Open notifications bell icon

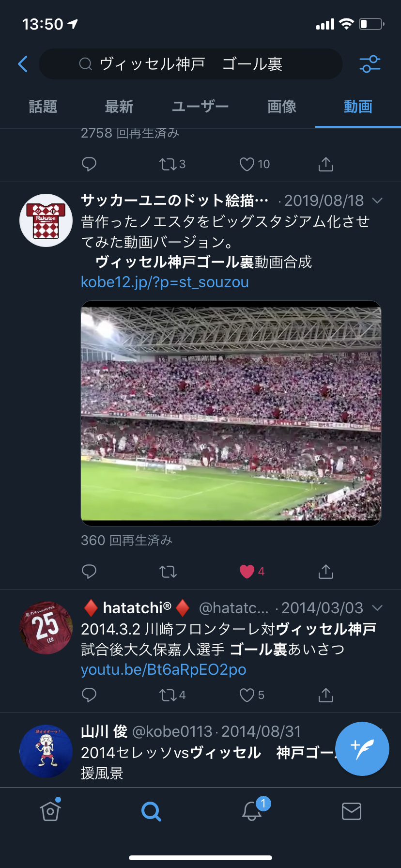point(252,811)
